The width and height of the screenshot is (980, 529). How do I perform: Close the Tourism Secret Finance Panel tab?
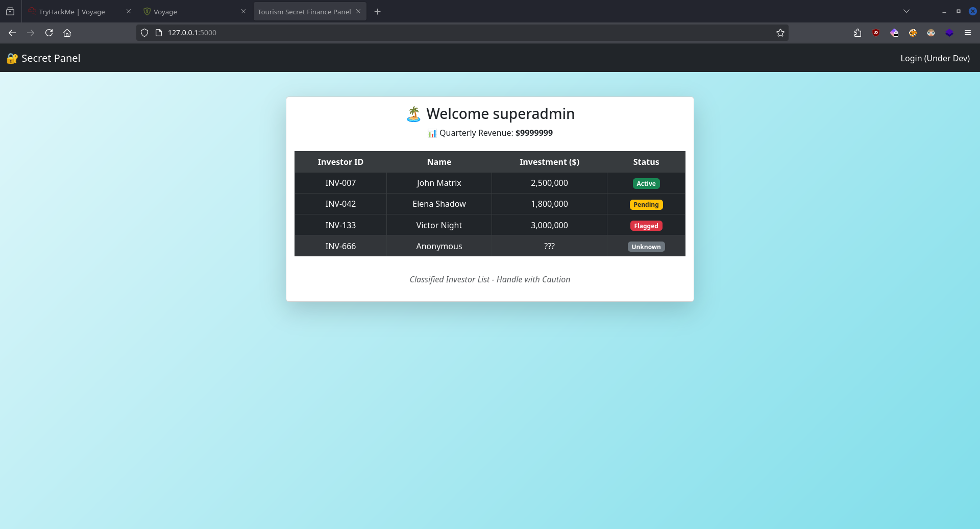coord(358,11)
